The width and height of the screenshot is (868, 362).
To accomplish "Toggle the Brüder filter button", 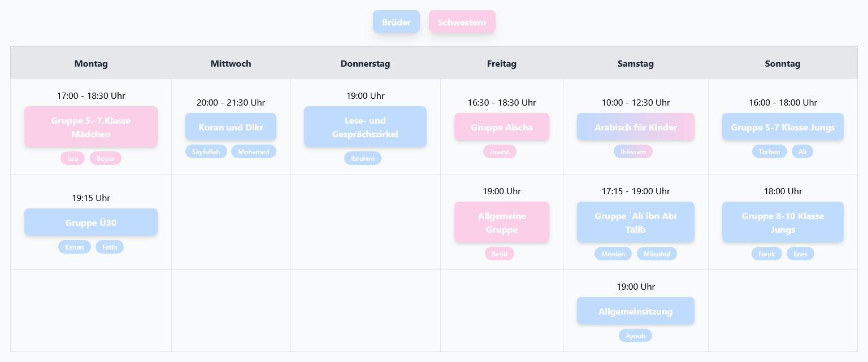I will (396, 22).
